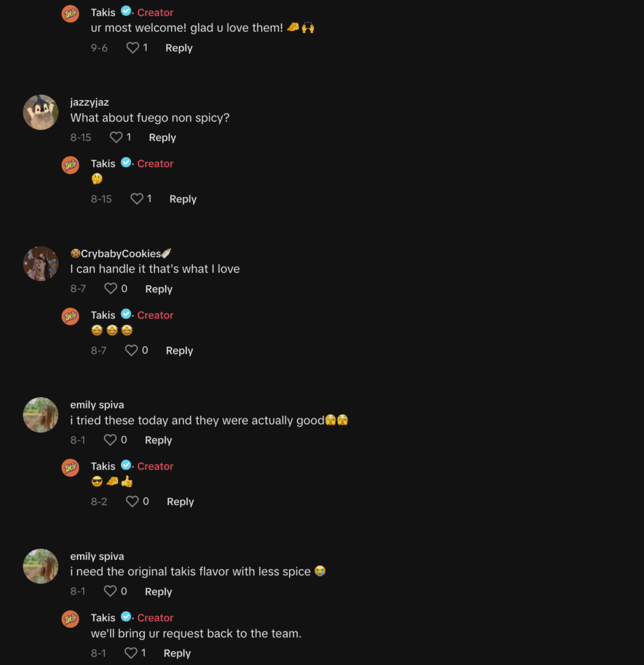
Task: Open the jazzyjaz username link
Action: tap(90, 102)
